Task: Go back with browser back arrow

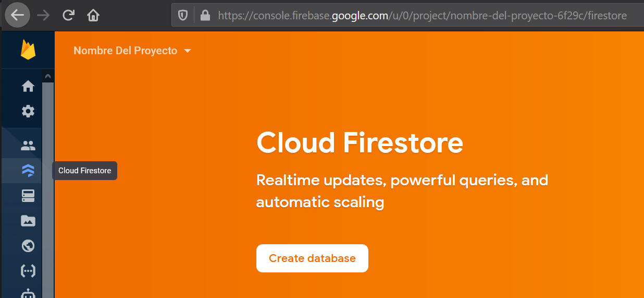Action: (x=17, y=15)
